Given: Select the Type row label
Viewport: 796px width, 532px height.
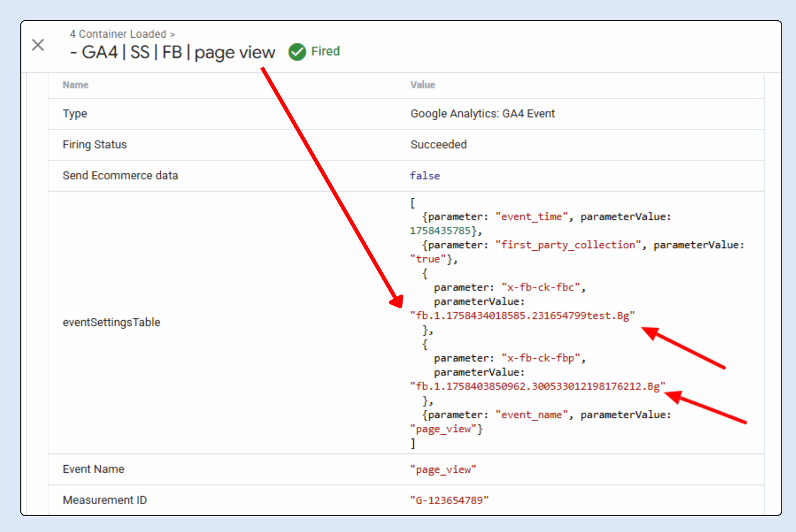Looking at the screenshot, I should [x=75, y=114].
